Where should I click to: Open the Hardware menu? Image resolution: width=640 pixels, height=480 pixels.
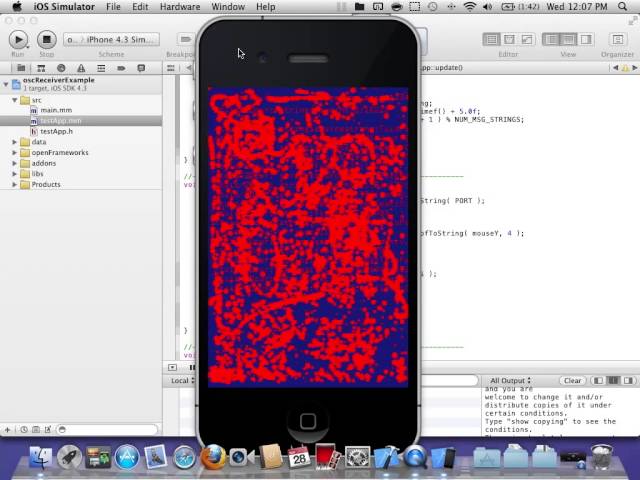point(180,7)
